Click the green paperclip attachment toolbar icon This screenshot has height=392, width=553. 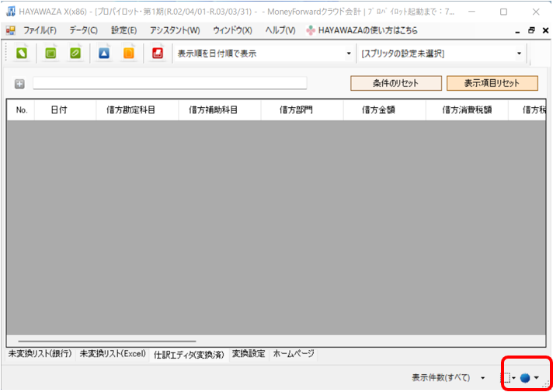(75, 54)
